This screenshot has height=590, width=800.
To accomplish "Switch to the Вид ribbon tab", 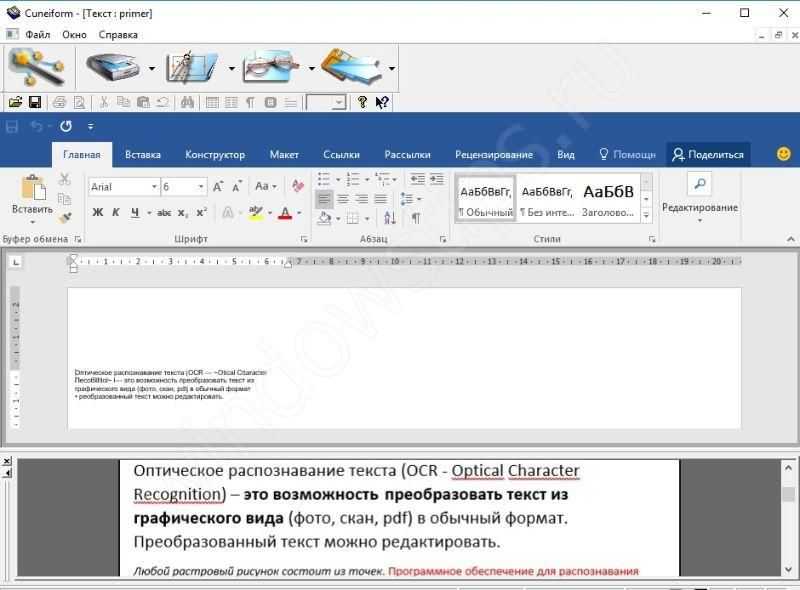I will 566,155.
